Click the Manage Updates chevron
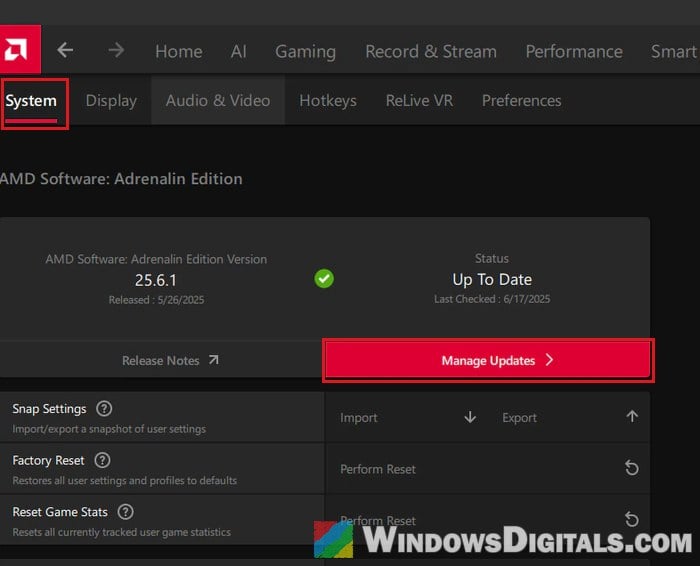Screen dimensions: 700x566 (x=549, y=360)
